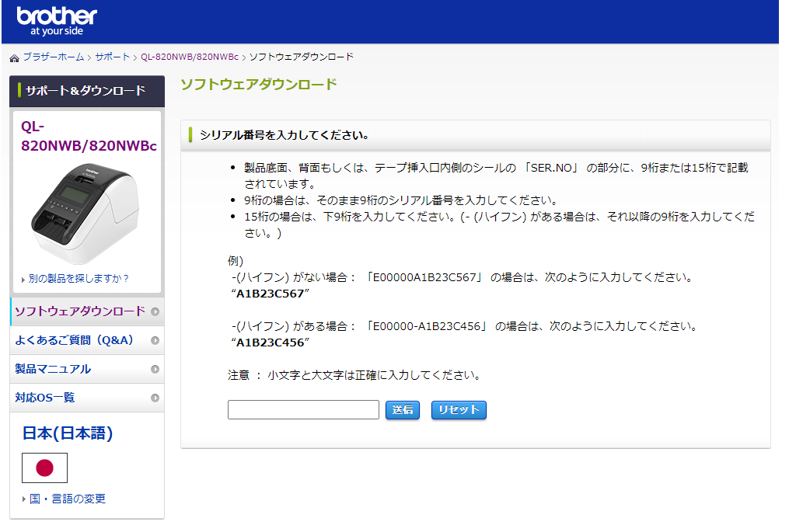The image size is (789, 532).
Task: Click arrow icon beside ソフトウェアダウンロード menu
Action: pyautogui.click(x=155, y=311)
